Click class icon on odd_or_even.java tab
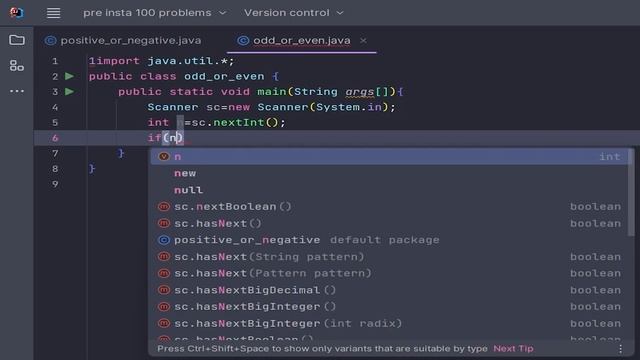 (243, 40)
